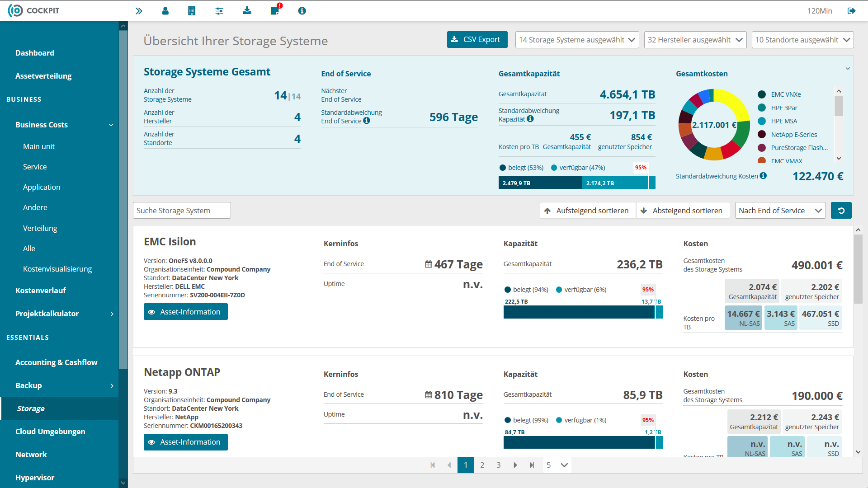Toggle NetApp E-Series legend entry

[788, 135]
